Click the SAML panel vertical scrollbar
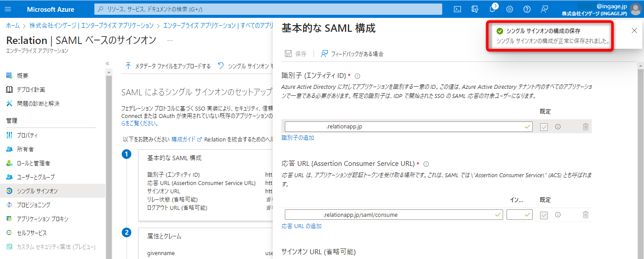Screen dimensions: 644x259 (x=640, y=161)
